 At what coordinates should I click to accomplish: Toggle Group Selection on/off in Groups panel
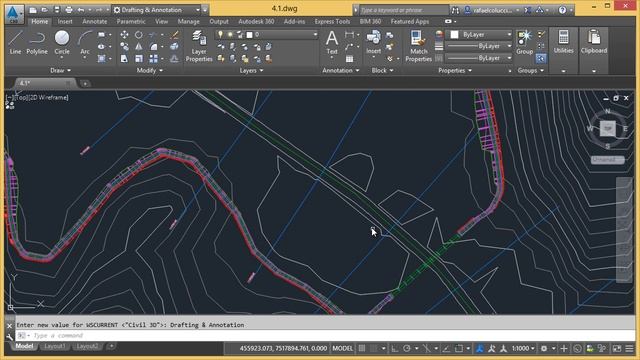pos(541,59)
